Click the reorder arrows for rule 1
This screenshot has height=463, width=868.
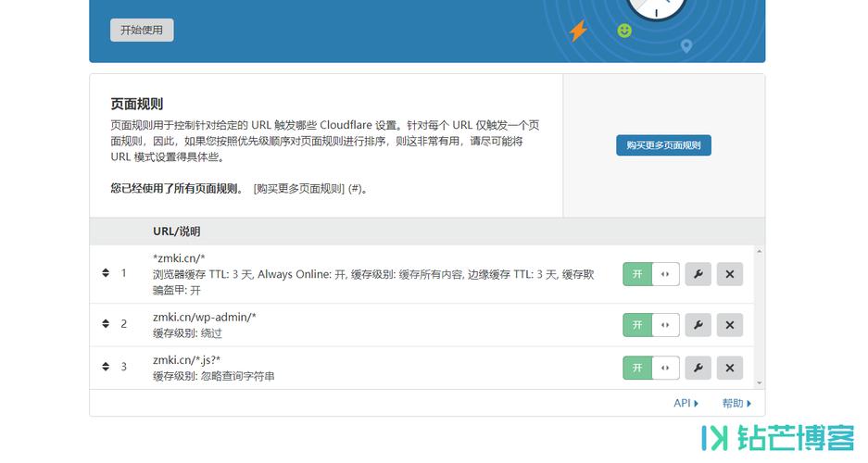(106, 273)
